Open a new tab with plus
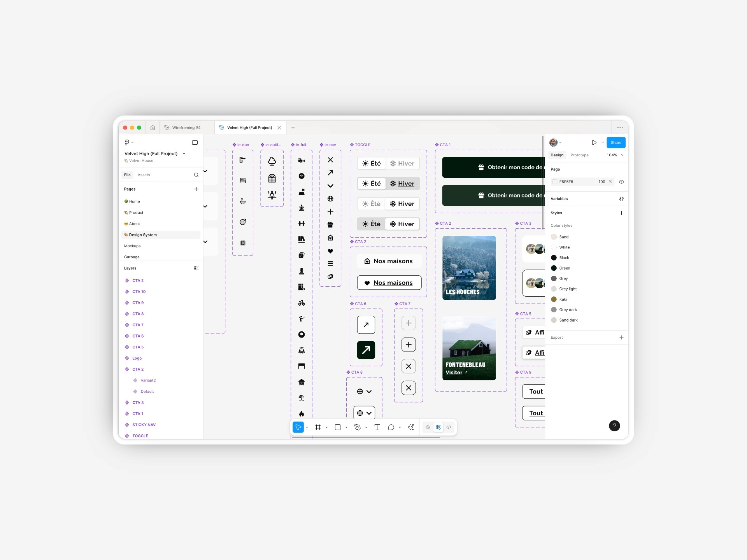The height and width of the screenshot is (560, 747). point(293,128)
